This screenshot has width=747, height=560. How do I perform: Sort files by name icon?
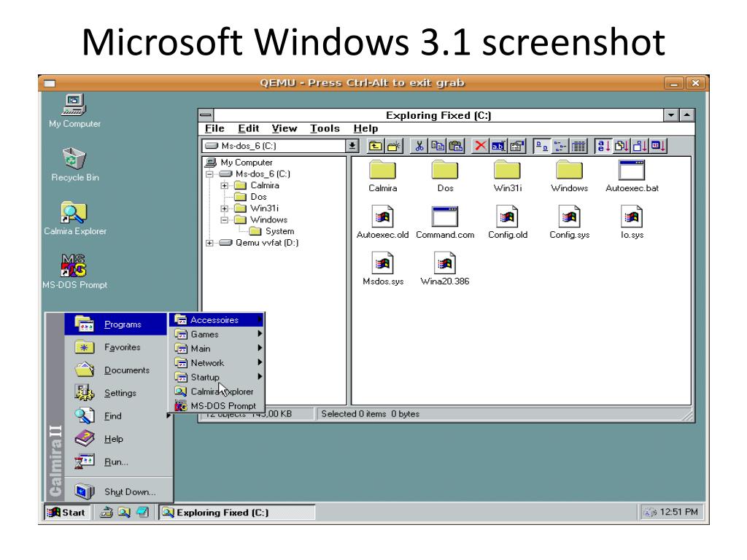(x=603, y=146)
